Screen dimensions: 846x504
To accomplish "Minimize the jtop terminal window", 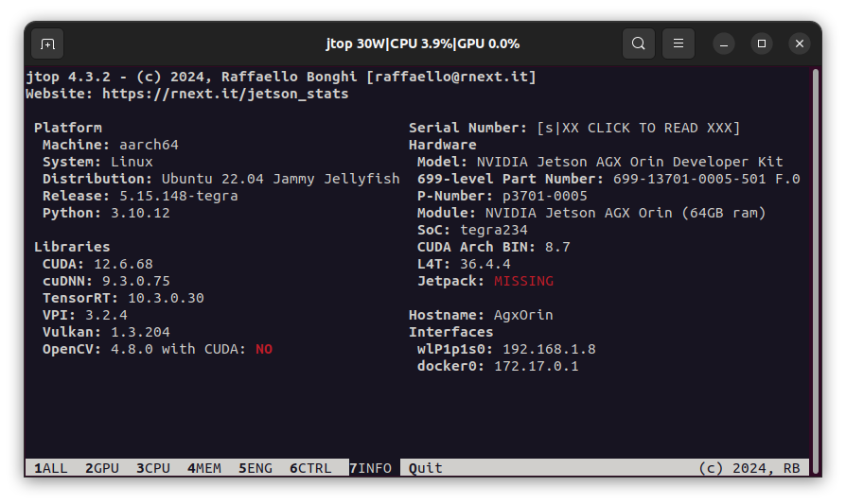I will (724, 43).
